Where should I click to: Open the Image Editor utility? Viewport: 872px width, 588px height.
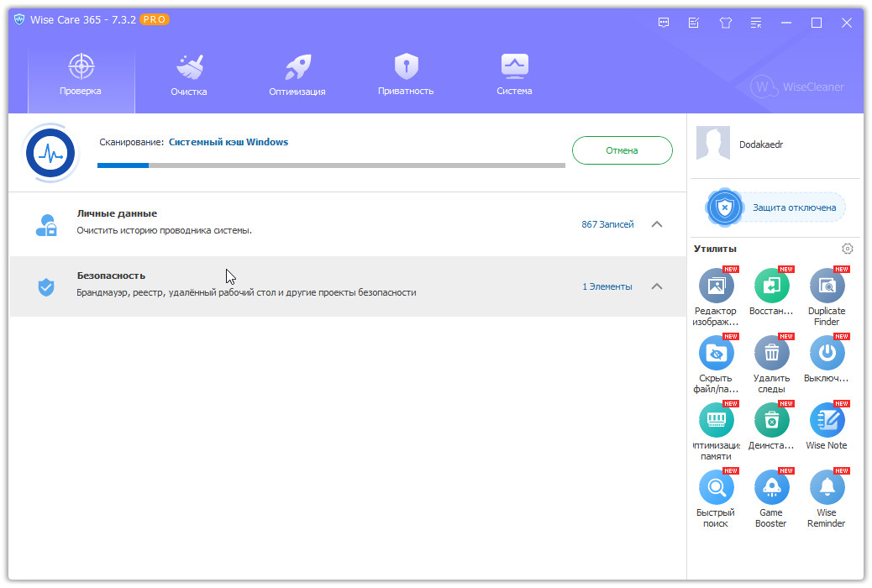716,286
